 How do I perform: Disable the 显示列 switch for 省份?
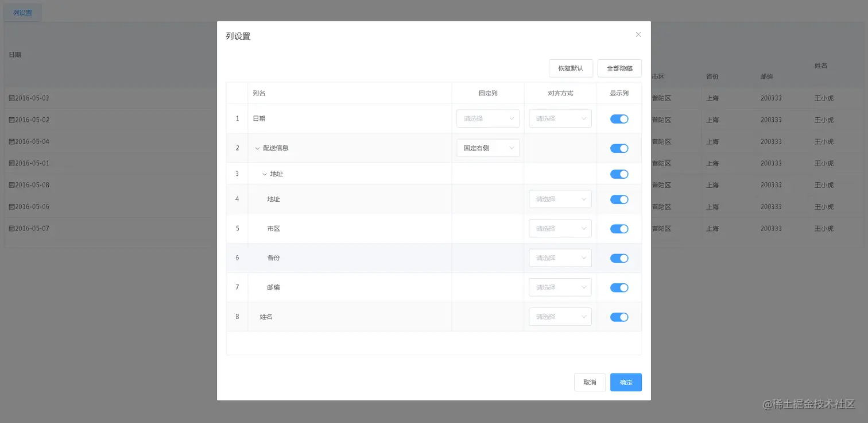(x=619, y=258)
